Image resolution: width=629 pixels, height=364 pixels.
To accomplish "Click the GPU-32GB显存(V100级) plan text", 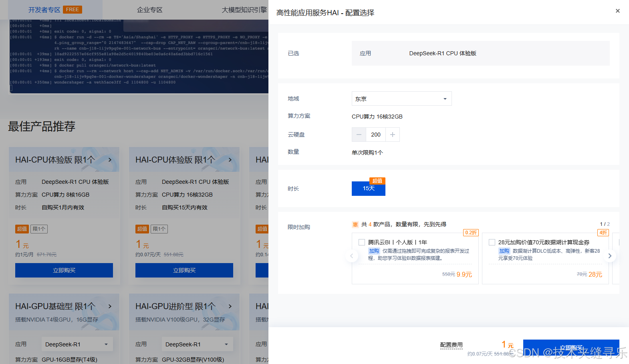I will [193, 360].
